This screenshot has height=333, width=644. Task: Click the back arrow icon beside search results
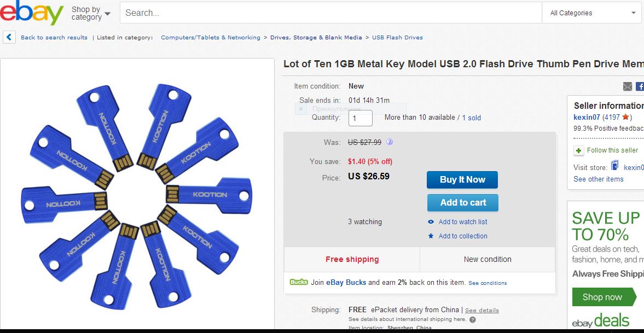pos(9,37)
